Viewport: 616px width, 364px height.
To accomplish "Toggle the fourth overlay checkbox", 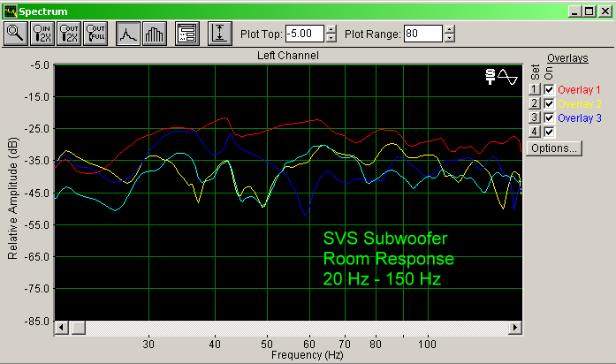I will 549,132.
